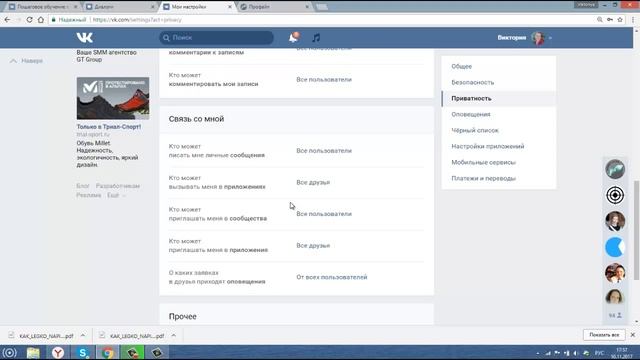
Task: Change who can comment my posts
Action: click(x=324, y=80)
